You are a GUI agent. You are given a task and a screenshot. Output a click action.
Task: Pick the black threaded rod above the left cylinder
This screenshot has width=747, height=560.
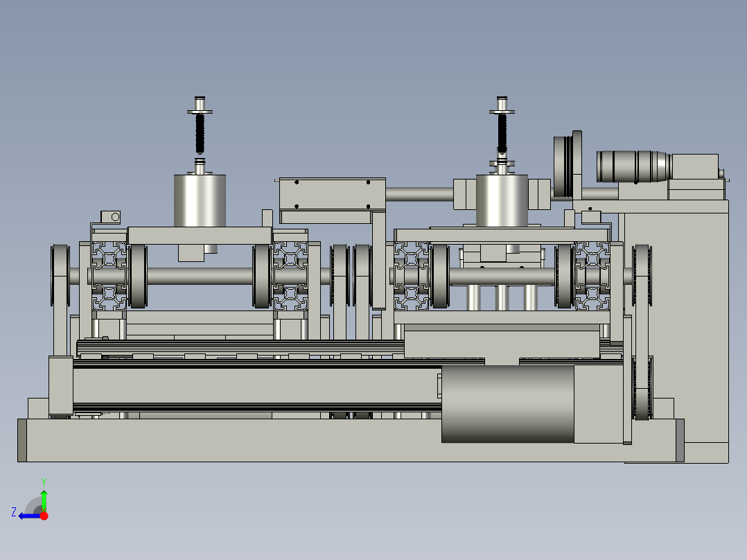pos(200,134)
